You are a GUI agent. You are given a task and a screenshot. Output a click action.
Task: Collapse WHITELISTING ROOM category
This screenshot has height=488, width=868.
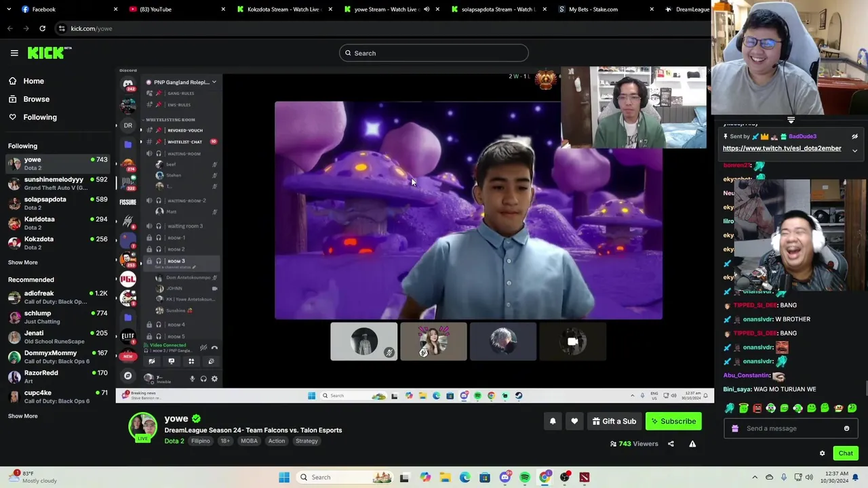tap(170, 120)
